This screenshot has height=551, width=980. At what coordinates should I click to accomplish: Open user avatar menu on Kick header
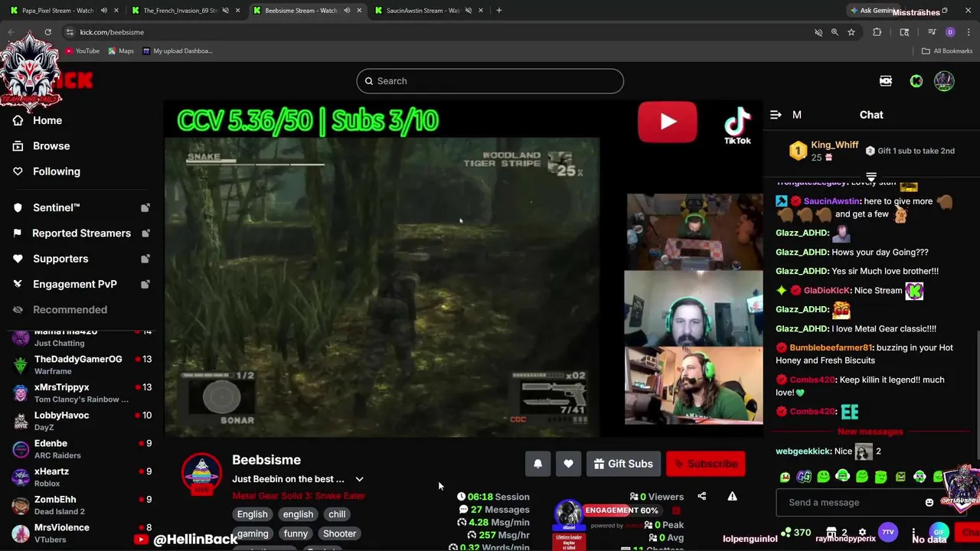click(x=944, y=81)
